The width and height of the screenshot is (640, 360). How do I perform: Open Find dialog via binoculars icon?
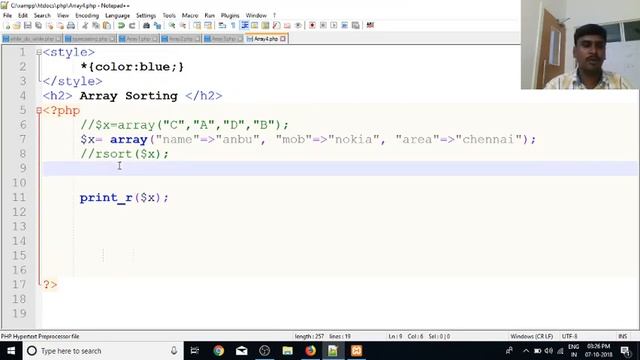pos(146,26)
